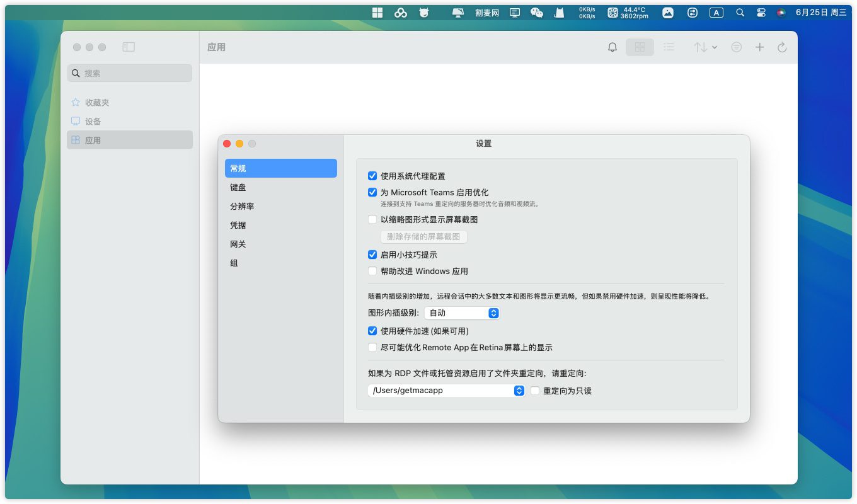Uncheck 使用系统代理配置 checkbox

coord(372,176)
